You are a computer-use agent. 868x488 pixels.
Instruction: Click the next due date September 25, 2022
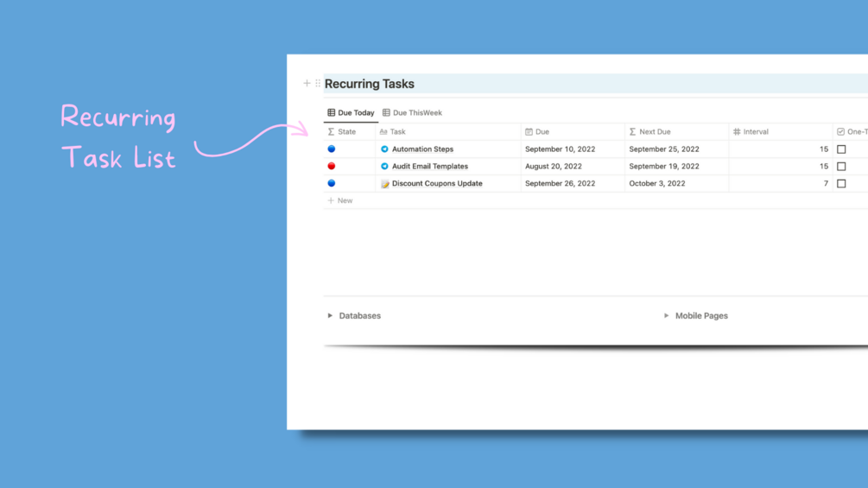pyautogui.click(x=664, y=149)
